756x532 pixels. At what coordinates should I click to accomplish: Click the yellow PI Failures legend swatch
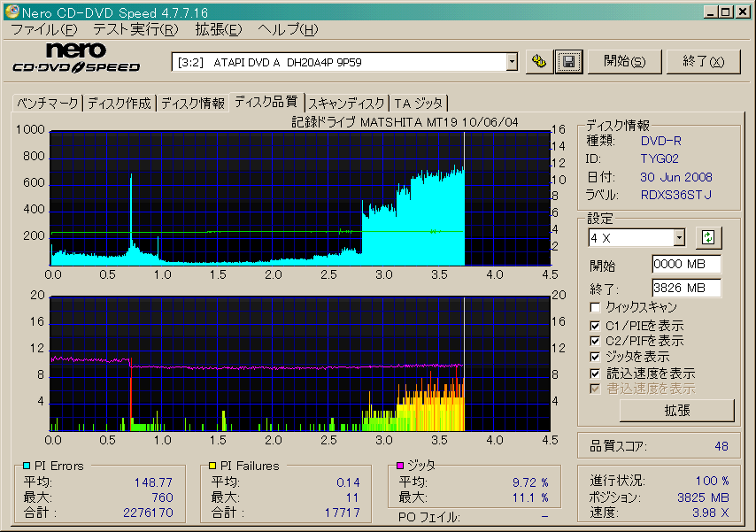(212, 466)
